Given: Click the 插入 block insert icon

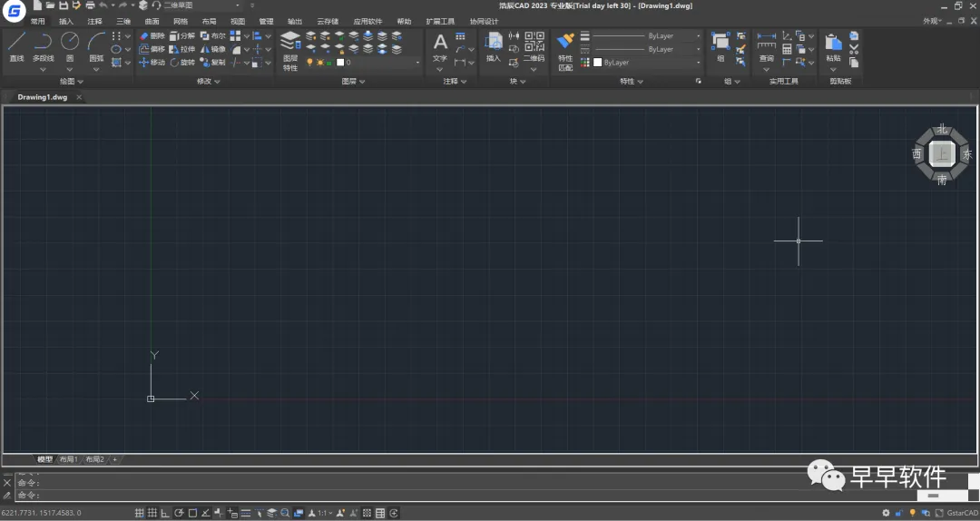Looking at the screenshot, I should click(x=494, y=47).
